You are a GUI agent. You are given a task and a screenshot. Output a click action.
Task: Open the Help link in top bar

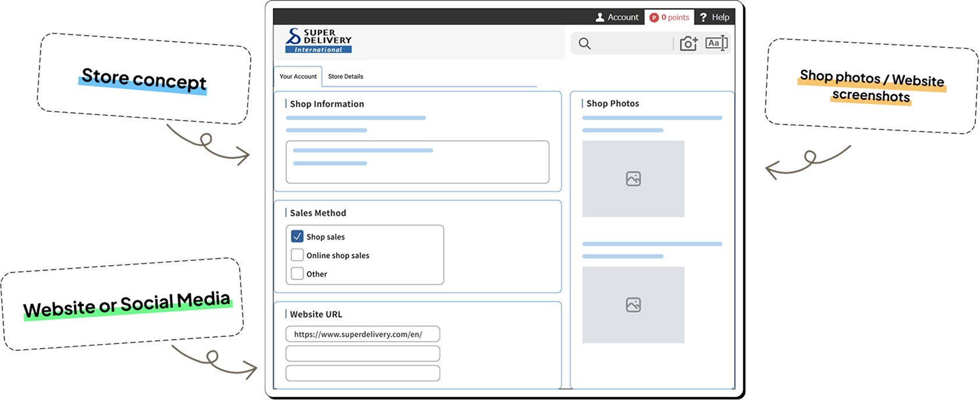(714, 17)
